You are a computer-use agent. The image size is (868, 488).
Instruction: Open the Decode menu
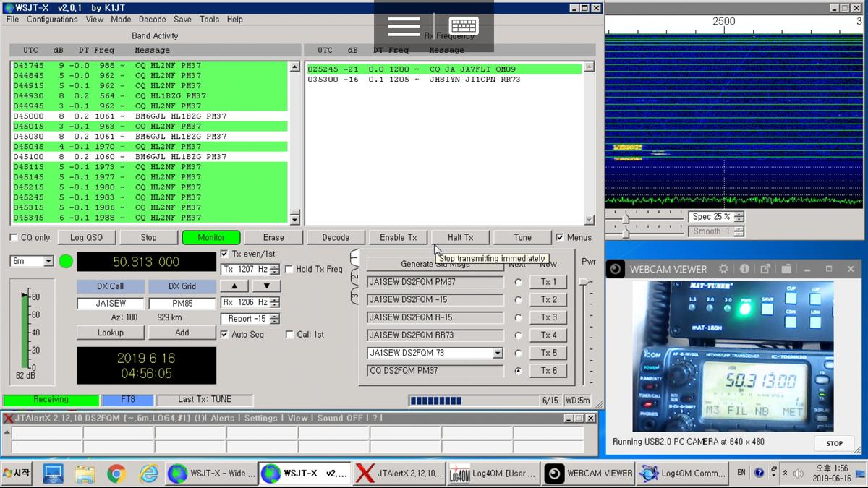pos(153,20)
